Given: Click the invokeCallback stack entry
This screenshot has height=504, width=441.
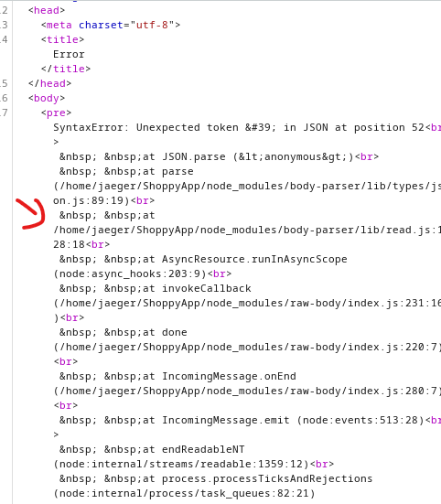Looking at the screenshot, I should click(x=207, y=288).
